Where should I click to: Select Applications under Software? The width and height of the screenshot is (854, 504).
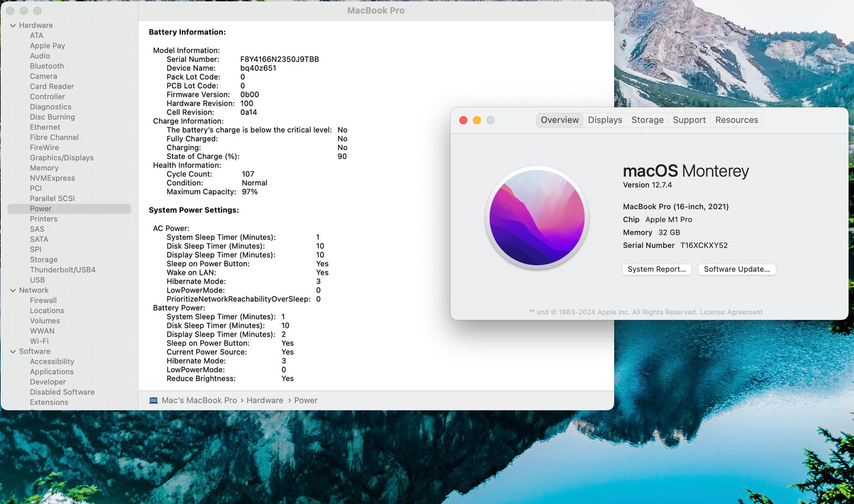(51, 372)
